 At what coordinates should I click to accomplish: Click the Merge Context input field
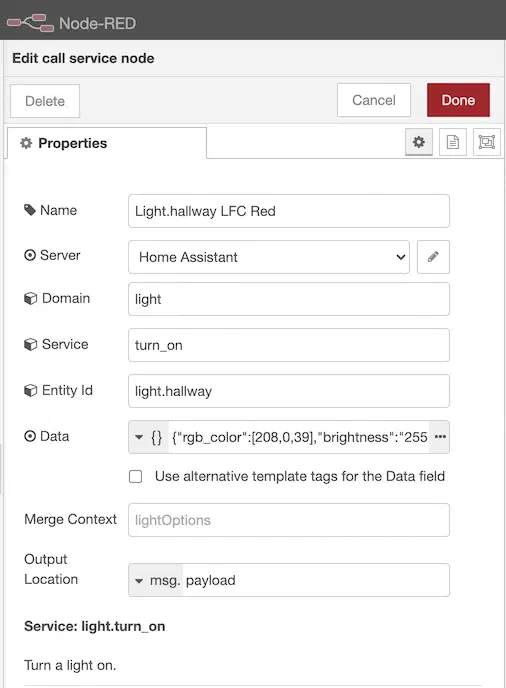click(x=289, y=520)
